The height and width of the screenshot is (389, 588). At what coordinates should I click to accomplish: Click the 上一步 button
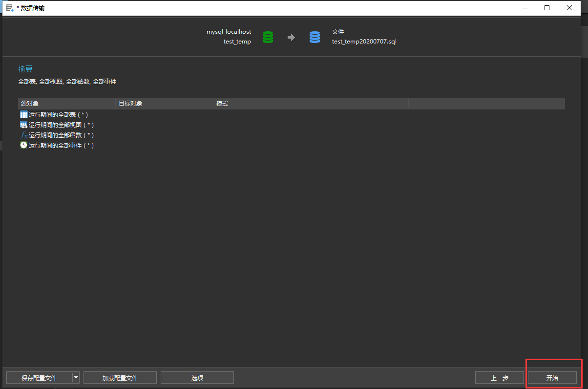[x=499, y=377]
